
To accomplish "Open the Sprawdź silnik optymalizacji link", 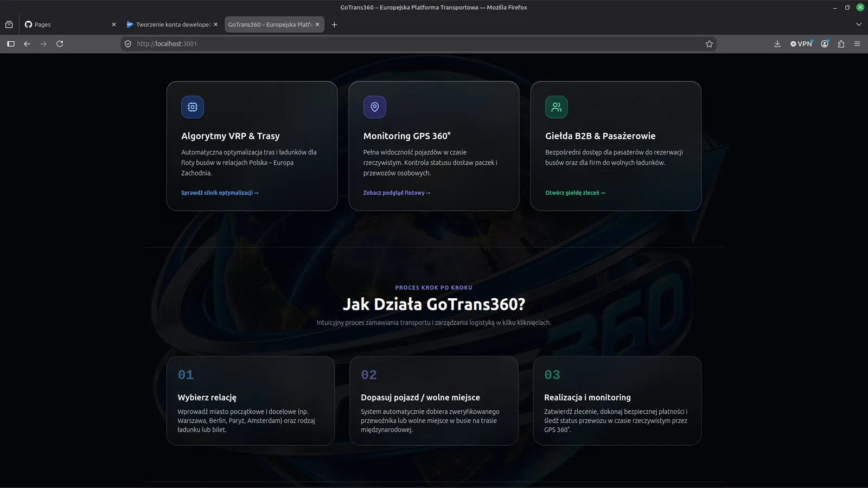I will click(220, 193).
